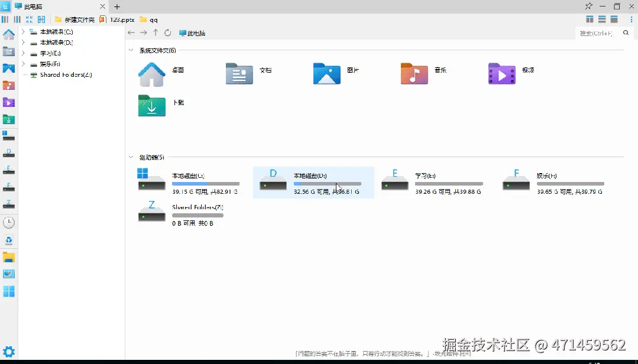
Task: Expand the 本地磁盘(D:) tree node
Action: 23,42
